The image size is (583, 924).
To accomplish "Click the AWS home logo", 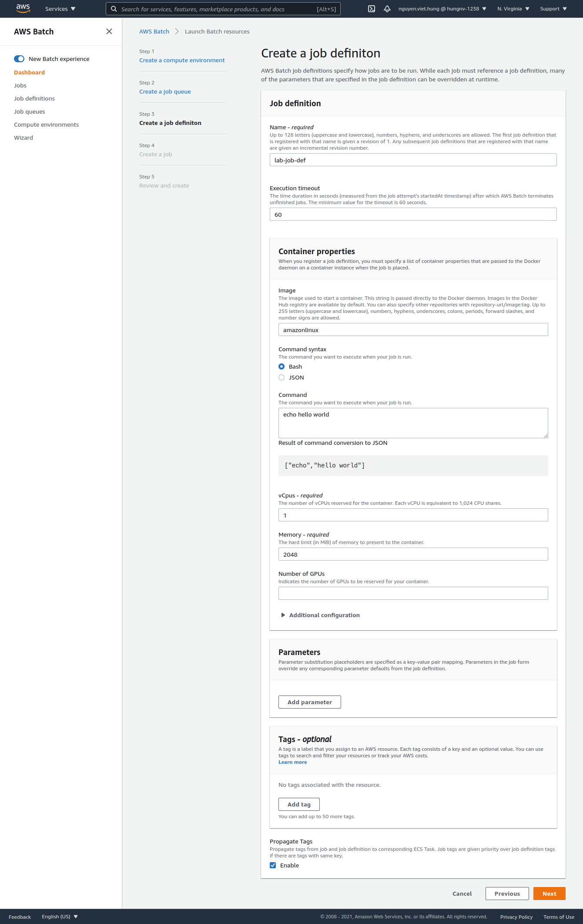I will tap(22, 8).
